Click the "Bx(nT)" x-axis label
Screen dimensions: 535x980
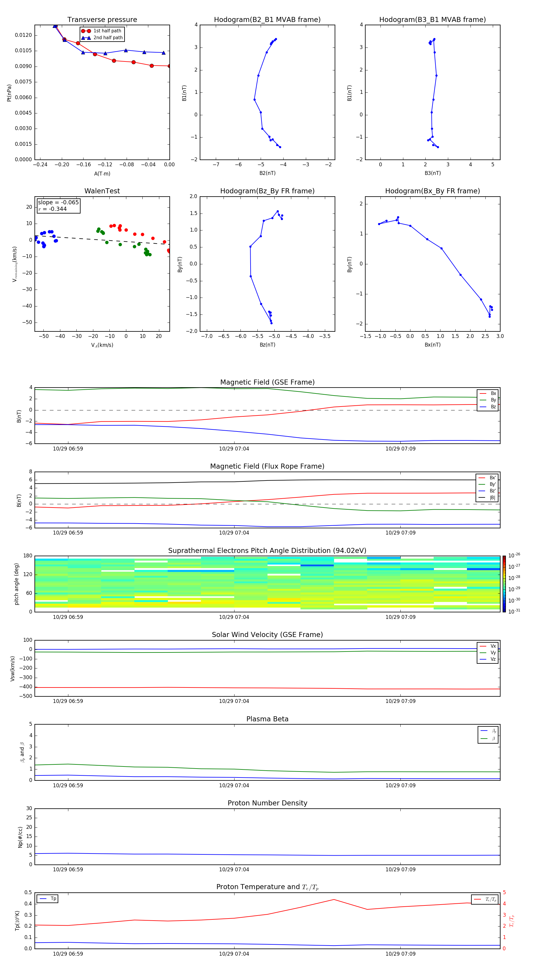432,345
